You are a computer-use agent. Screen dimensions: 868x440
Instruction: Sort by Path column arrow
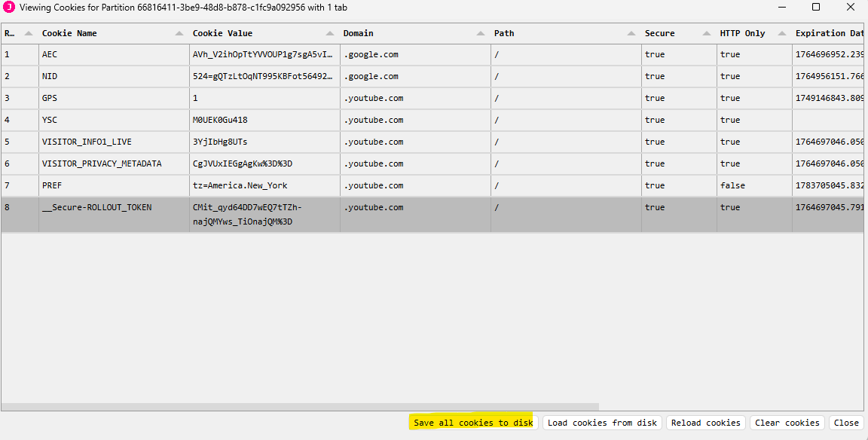pyautogui.click(x=631, y=34)
